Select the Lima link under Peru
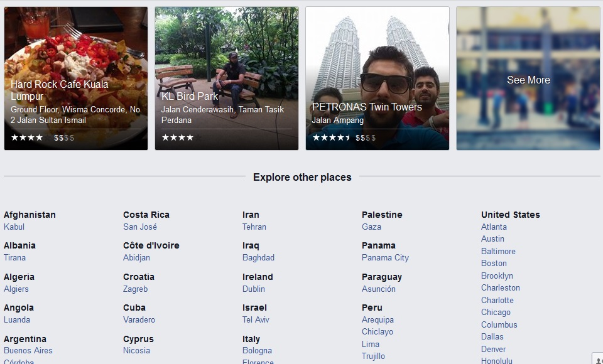603x364 pixels. click(x=371, y=345)
